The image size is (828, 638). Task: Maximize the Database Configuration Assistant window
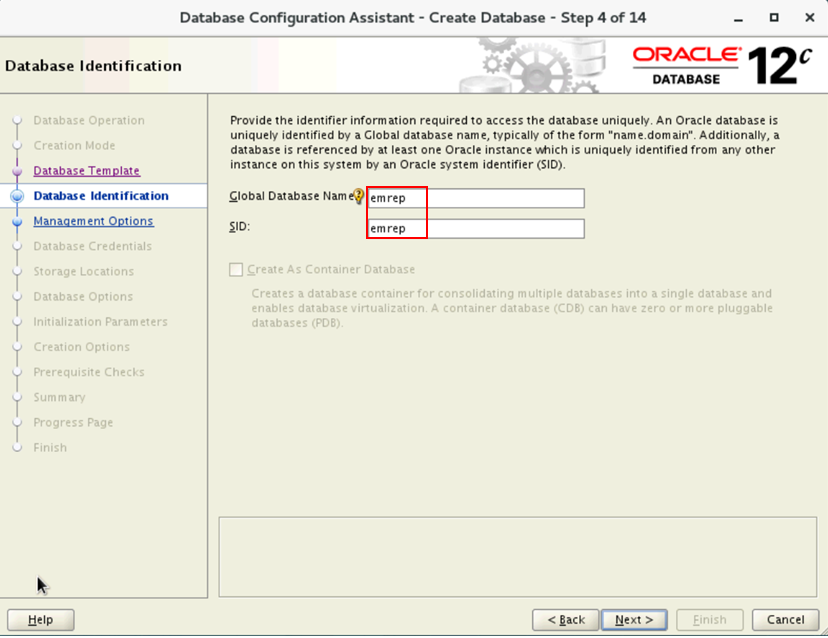(x=774, y=17)
